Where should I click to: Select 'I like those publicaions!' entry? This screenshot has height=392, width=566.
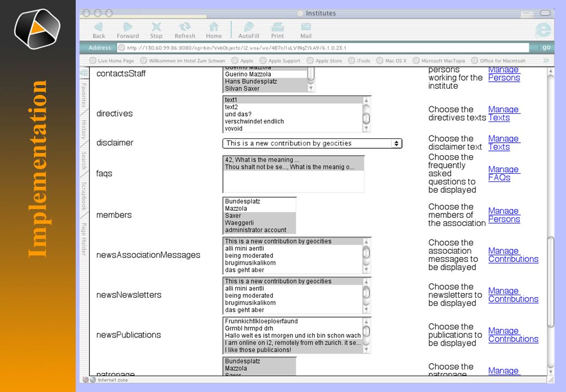(293, 350)
